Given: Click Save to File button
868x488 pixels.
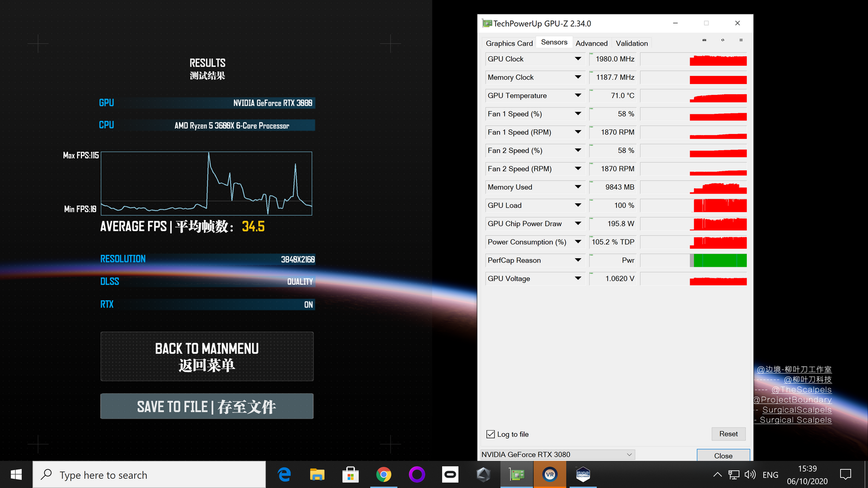Looking at the screenshot, I should tap(207, 406).
